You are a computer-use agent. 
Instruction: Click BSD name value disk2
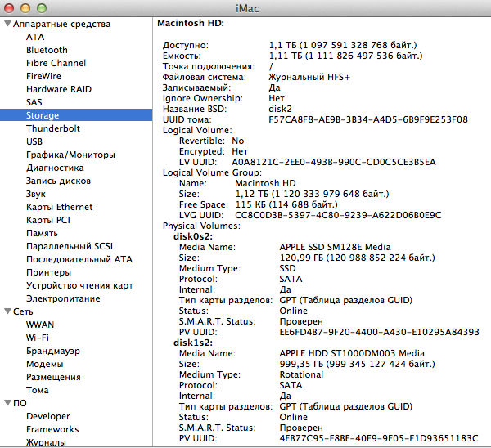tap(280, 109)
